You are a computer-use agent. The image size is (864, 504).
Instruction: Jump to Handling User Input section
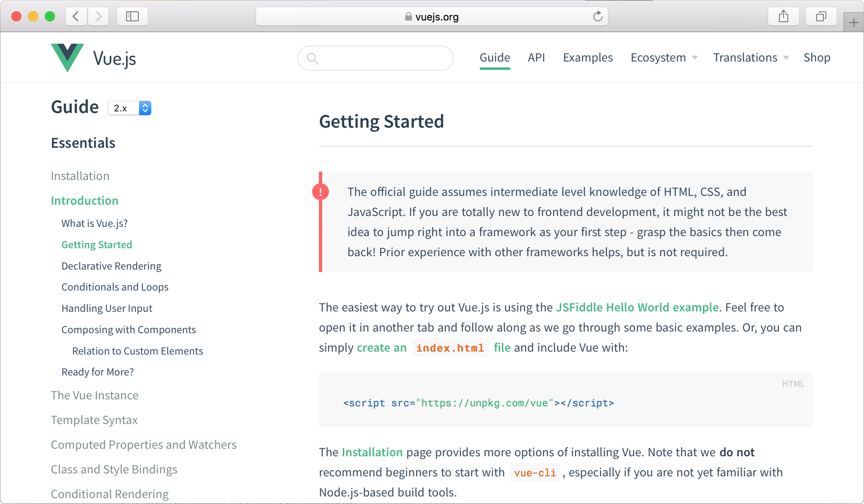point(107,309)
